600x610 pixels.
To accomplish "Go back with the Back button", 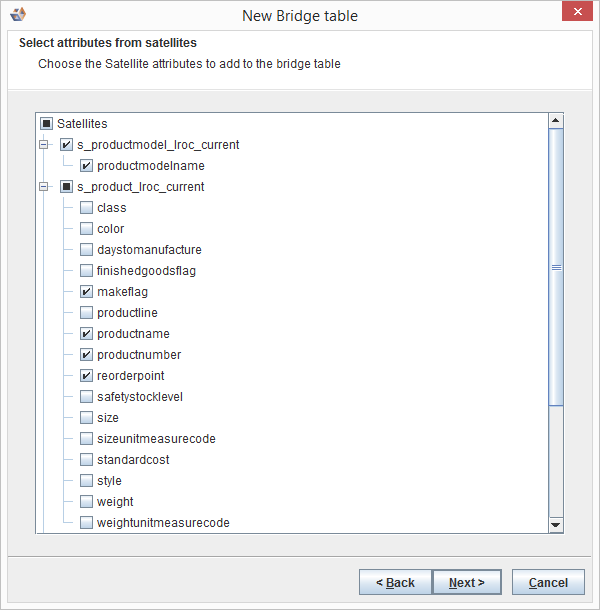I will tap(395, 582).
